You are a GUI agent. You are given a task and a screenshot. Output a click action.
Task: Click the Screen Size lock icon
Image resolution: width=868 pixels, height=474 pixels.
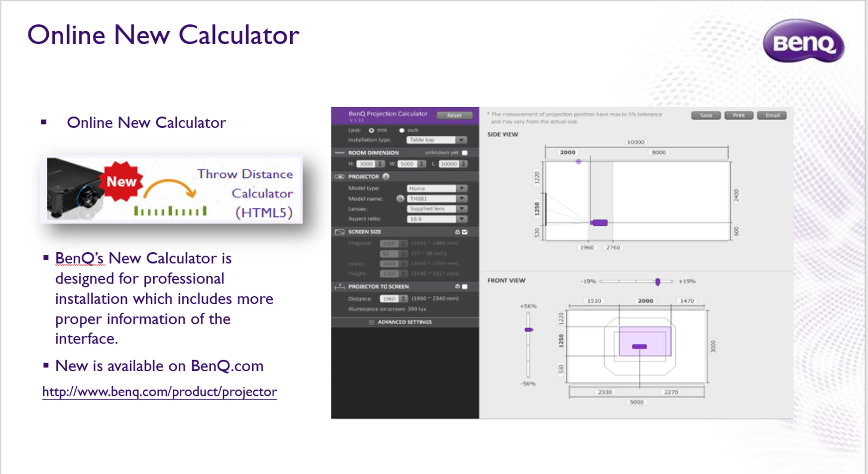point(457,232)
